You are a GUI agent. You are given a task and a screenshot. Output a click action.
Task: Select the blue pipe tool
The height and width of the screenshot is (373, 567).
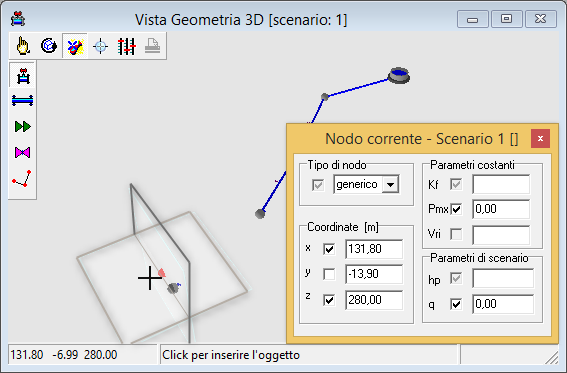pos(23,100)
